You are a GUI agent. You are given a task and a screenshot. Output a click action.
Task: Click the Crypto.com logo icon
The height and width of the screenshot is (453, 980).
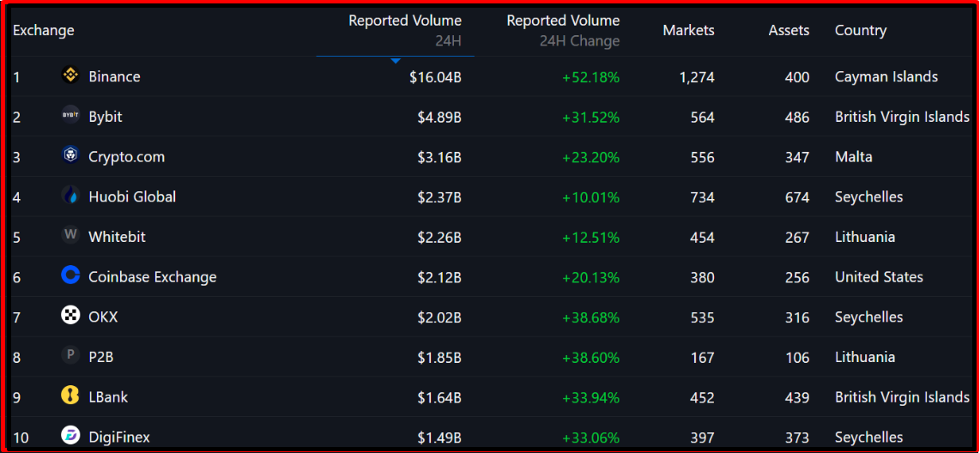click(x=70, y=156)
